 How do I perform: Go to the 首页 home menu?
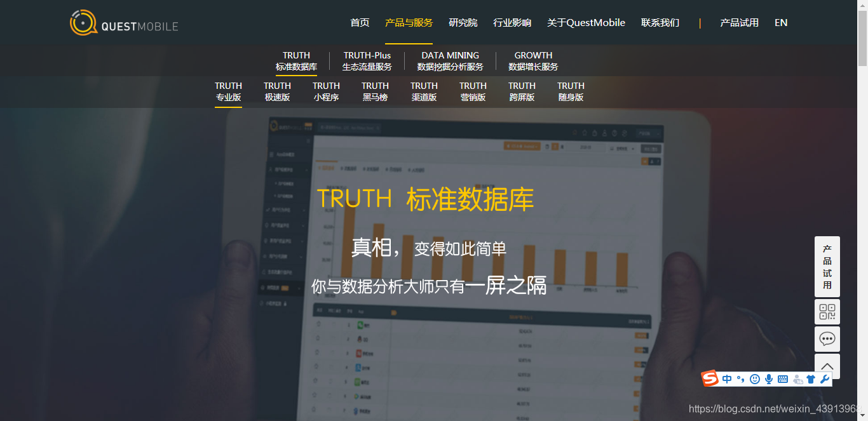[x=360, y=23]
